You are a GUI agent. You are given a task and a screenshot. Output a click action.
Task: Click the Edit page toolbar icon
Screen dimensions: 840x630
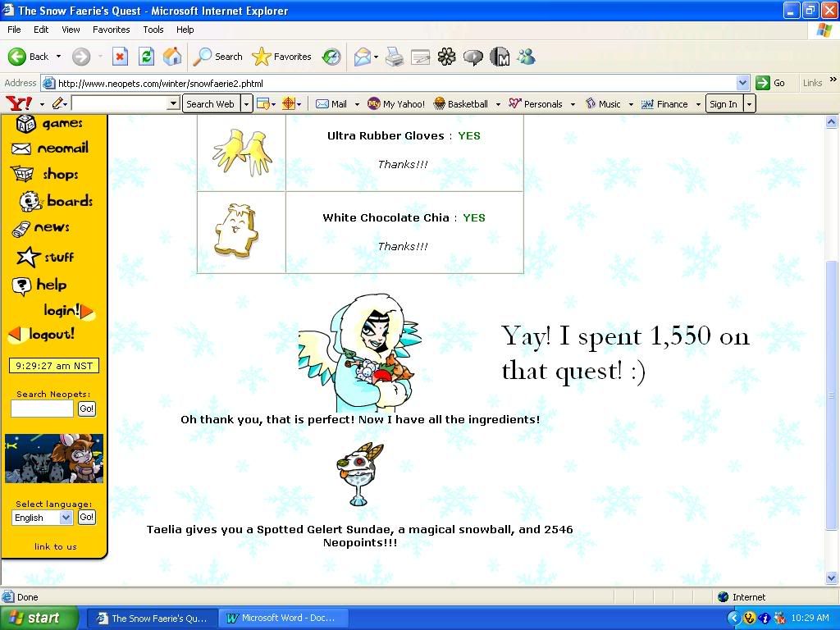tap(421, 57)
